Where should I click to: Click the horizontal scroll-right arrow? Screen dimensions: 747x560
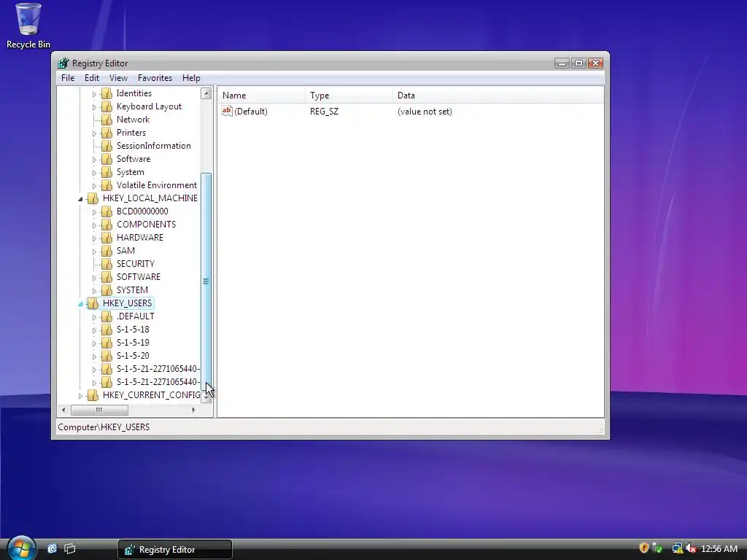tap(193, 410)
